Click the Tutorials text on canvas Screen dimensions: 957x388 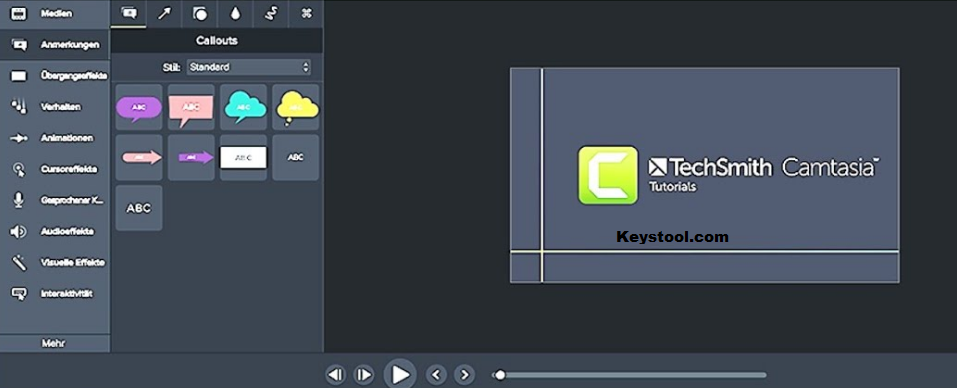tap(672, 187)
